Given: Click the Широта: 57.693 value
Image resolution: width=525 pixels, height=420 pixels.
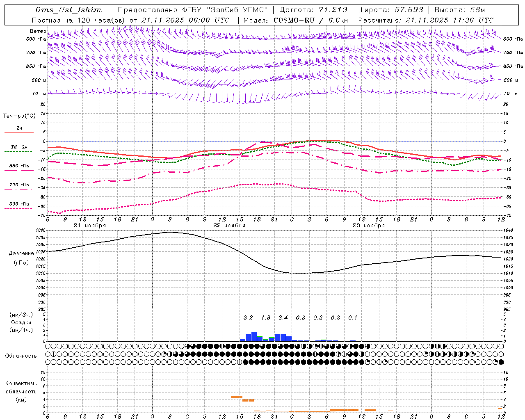Looking at the screenshot, I should pos(390,10).
